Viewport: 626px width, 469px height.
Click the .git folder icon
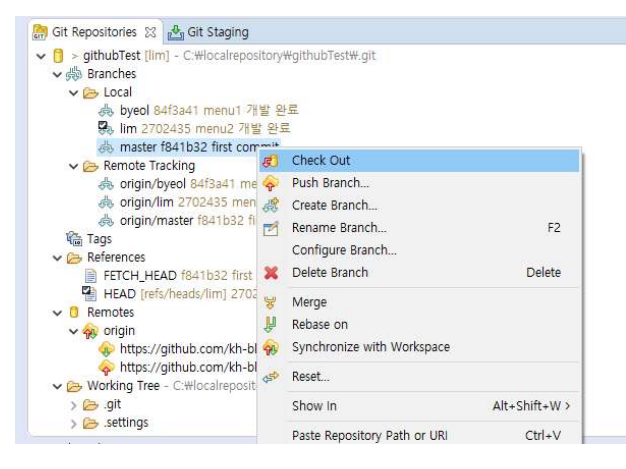pyautogui.click(x=91, y=405)
